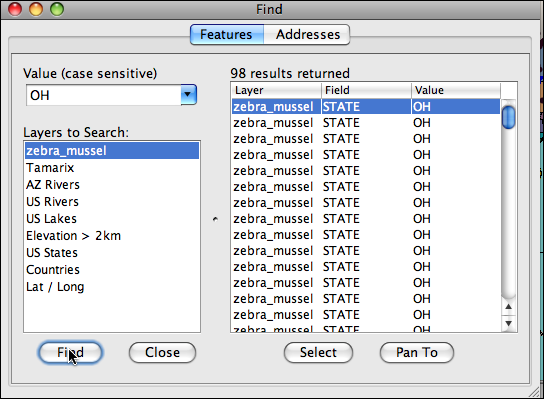Sort results by the Layer column header
Viewport: 544px width, 399px height.
tap(277, 91)
